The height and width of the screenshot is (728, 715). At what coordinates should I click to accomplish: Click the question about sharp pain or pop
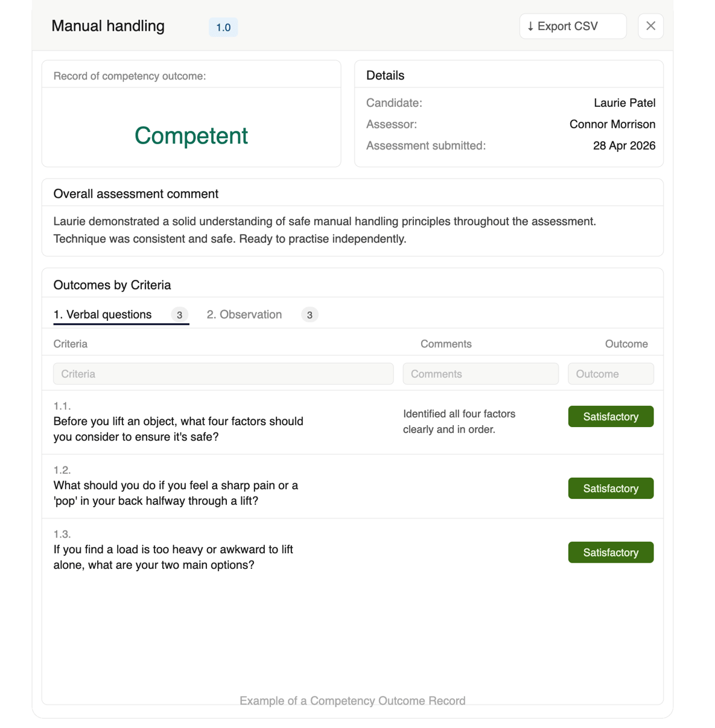(176, 493)
